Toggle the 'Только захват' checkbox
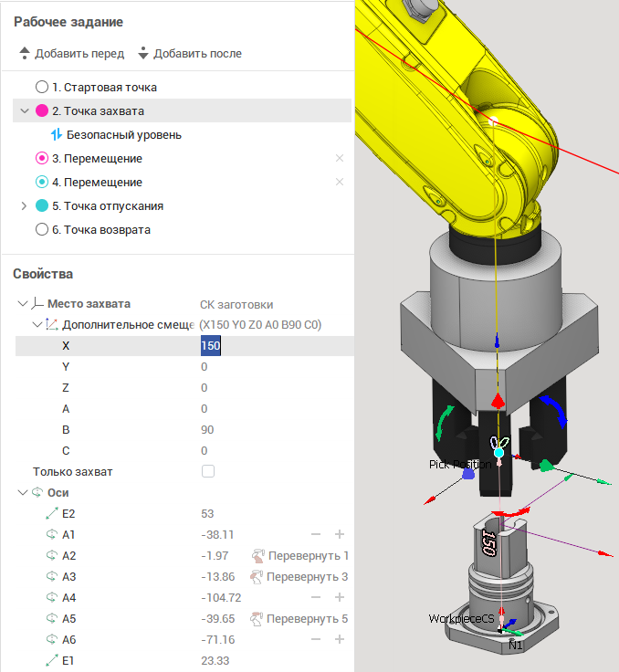 pos(208,472)
